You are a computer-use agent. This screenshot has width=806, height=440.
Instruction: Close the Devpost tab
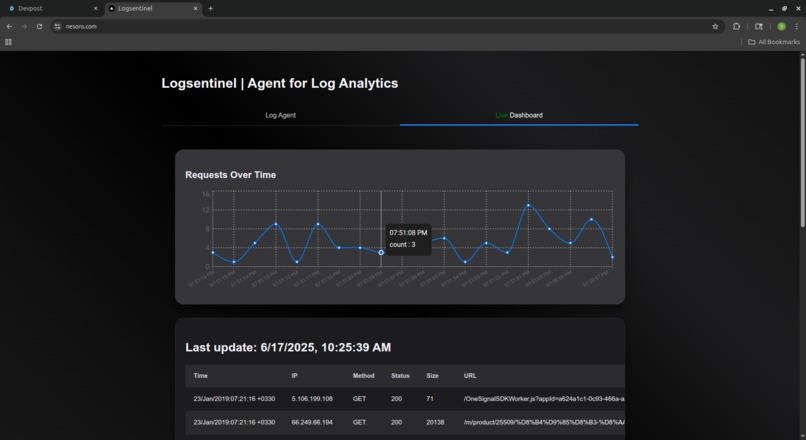pyautogui.click(x=95, y=9)
